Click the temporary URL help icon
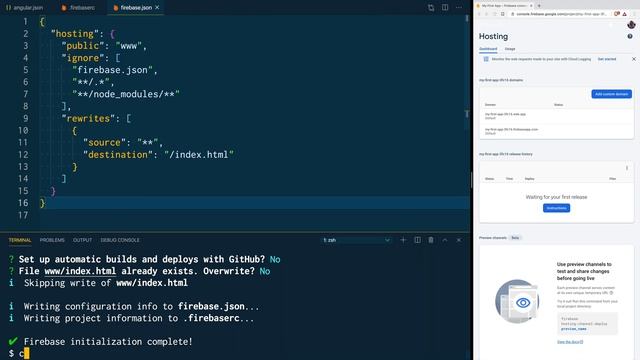The image size is (640, 360). click(x=611, y=293)
